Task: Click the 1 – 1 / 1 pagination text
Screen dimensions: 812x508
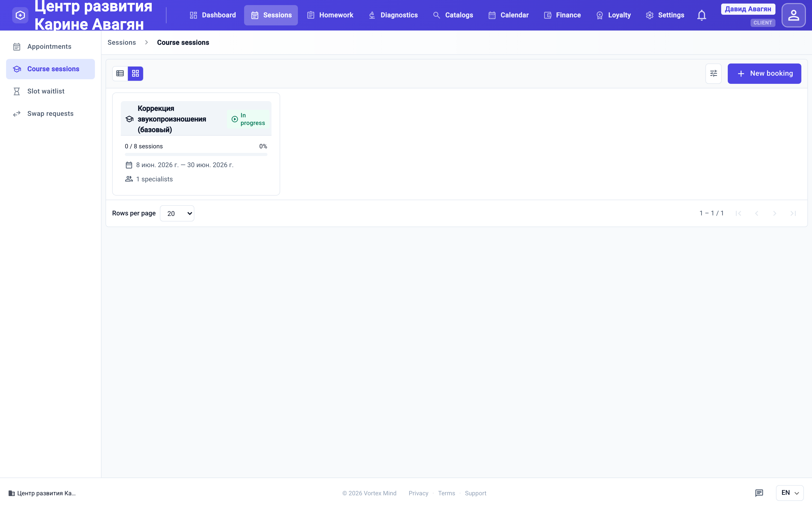Action: point(711,213)
